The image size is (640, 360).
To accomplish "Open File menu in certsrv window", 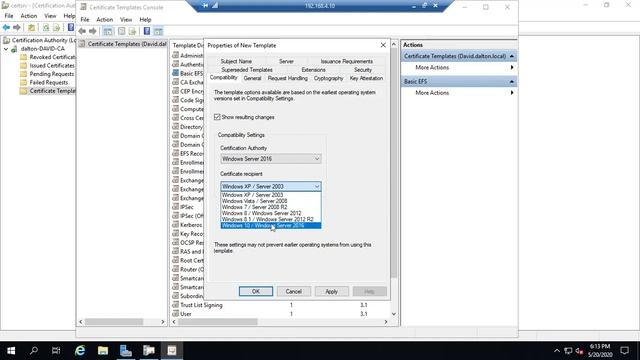I will pyautogui.click(x=9, y=16).
